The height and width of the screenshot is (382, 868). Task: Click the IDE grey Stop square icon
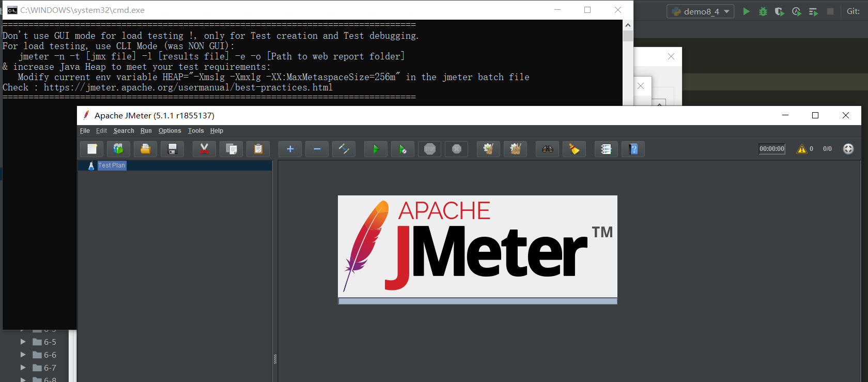(830, 11)
